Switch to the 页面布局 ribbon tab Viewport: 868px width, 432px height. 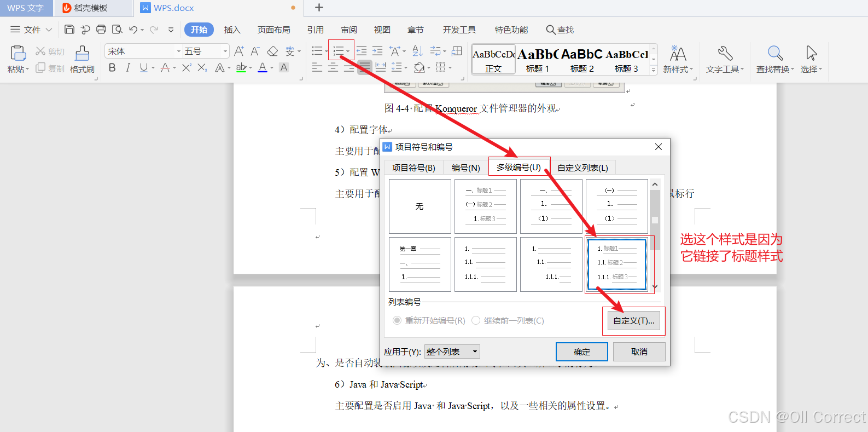[273, 30]
